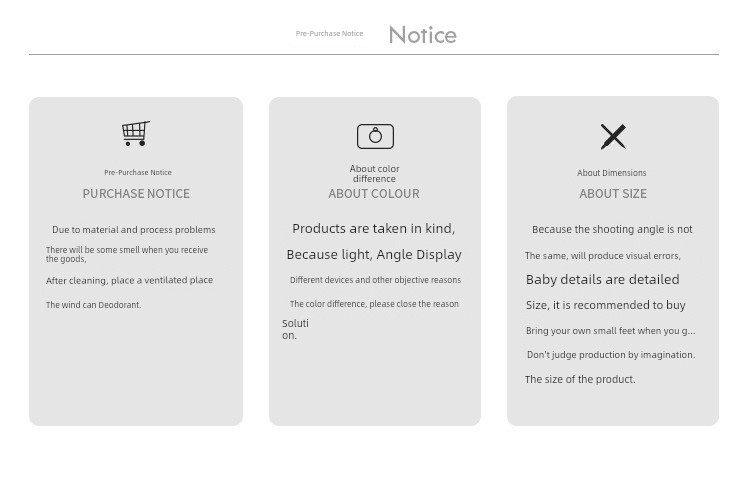Click the About color difference subtitle
The image size is (750, 478).
pyautogui.click(x=374, y=174)
